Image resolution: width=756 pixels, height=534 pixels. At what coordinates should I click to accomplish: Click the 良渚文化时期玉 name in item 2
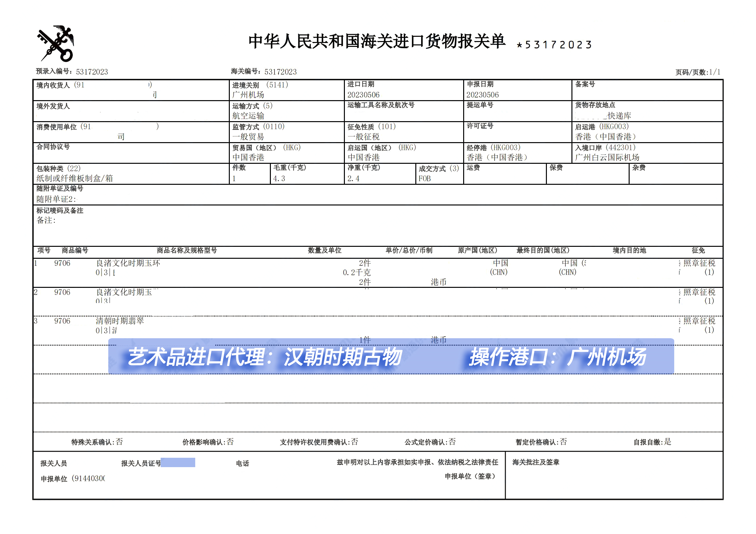tap(124, 292)
